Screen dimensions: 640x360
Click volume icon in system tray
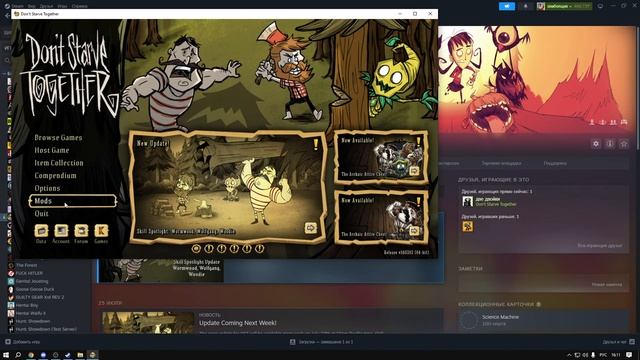[585, 355]
